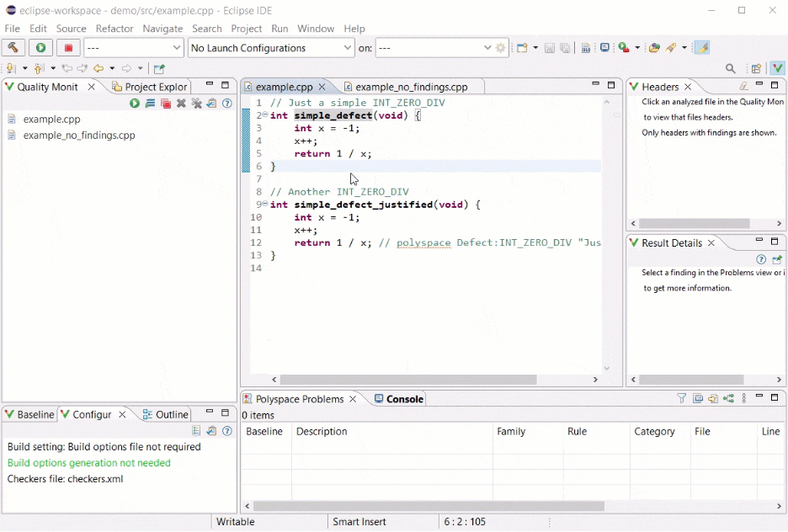Toggle the view menu dots in Polyspace Problems
The width and height of the screenshot is (788, 532).
pos(743,399)
